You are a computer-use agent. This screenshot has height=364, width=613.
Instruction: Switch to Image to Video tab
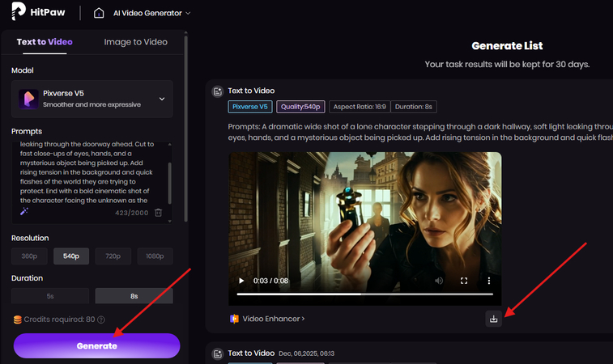(136, 42)
